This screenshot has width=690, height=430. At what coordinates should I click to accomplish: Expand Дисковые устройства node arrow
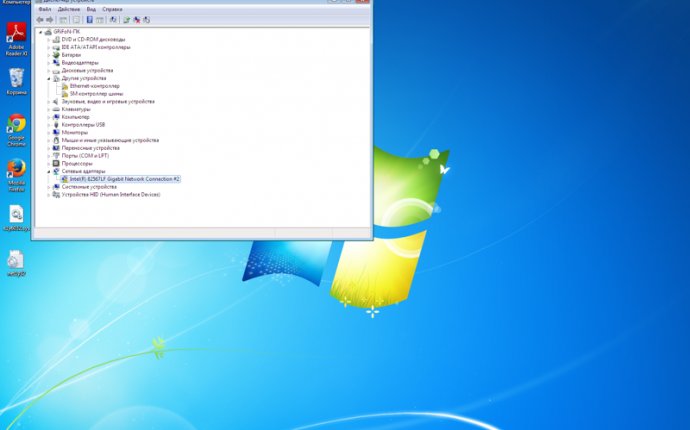48,70
